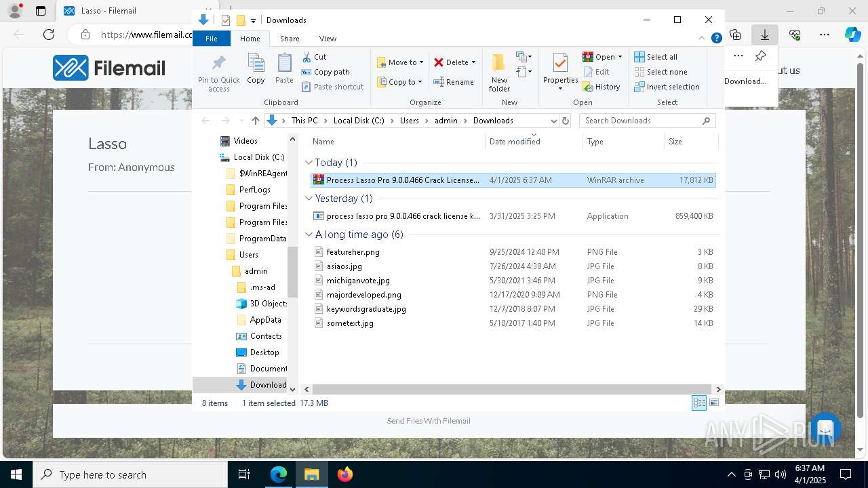This screenshot has width=868, height=488.
Task: Open the File ribbon tab
Action: [212, 39]
